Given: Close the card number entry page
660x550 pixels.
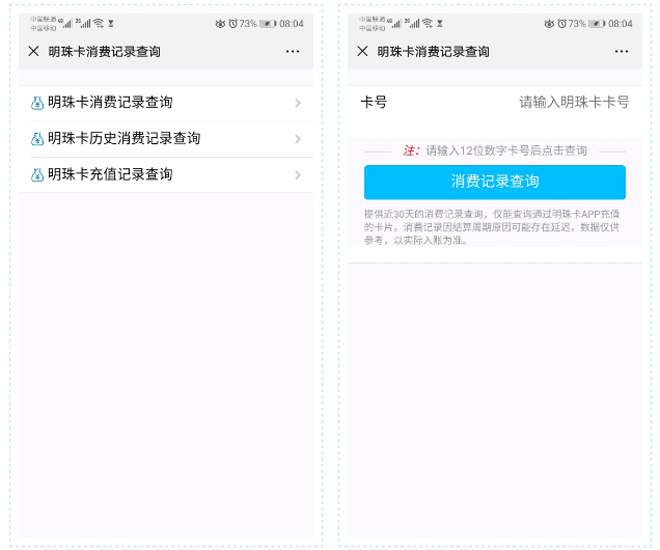Looking at the screenshot, I should 363,52.
